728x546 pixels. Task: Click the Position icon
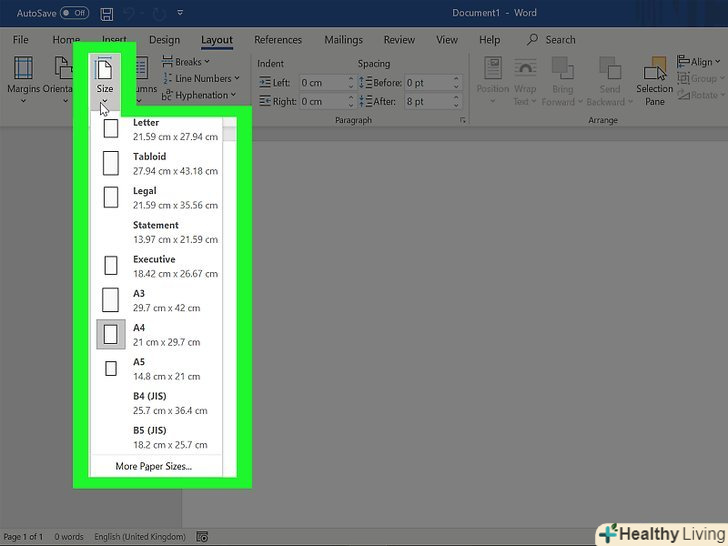(493, 68)
